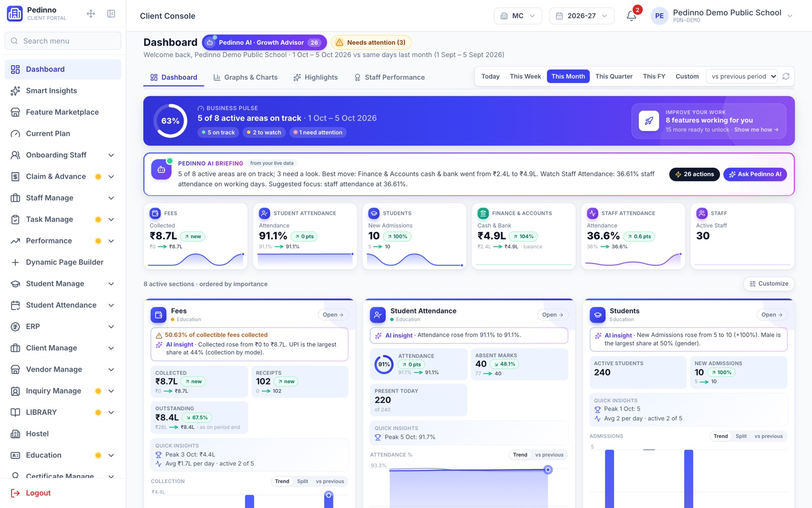812x508 pixels.
Task: Click the Pedinno logo icon
Action: [x=15, y=14]
